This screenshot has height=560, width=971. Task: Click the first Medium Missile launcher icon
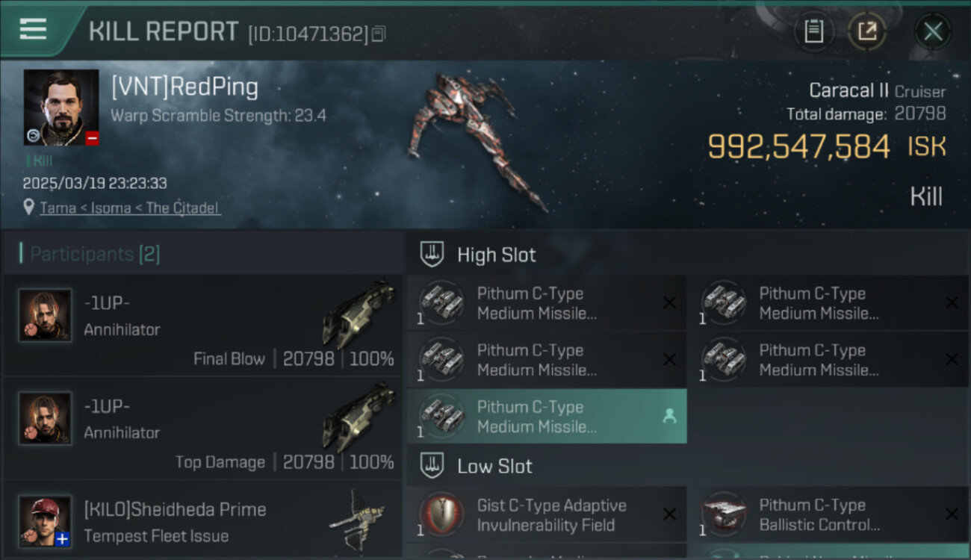point(441,302)
